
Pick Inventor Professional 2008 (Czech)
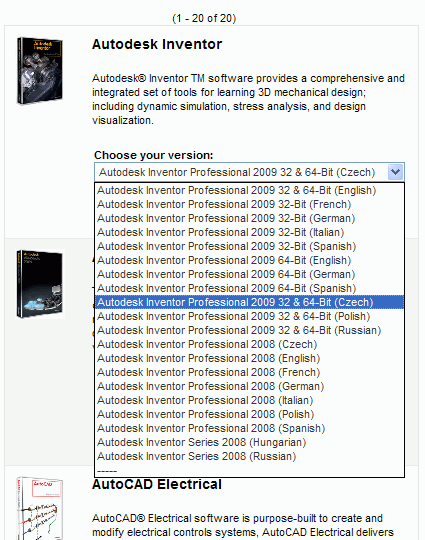[x=249, y=344]
